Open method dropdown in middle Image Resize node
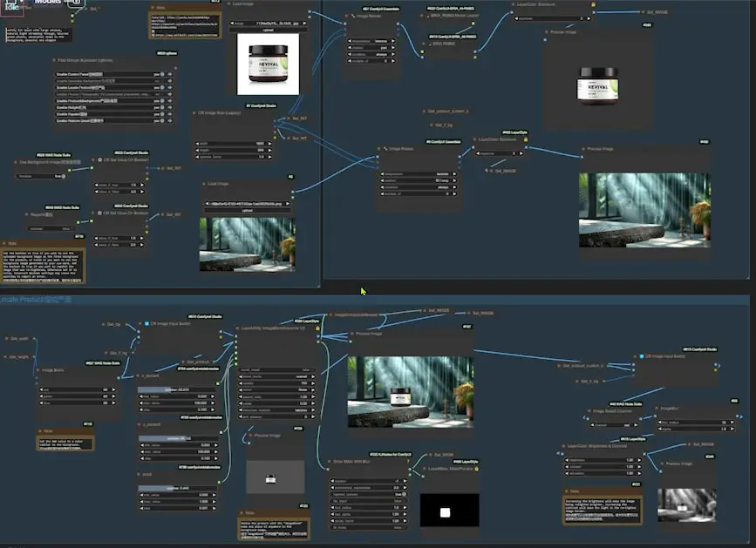 tap(418, 180)
